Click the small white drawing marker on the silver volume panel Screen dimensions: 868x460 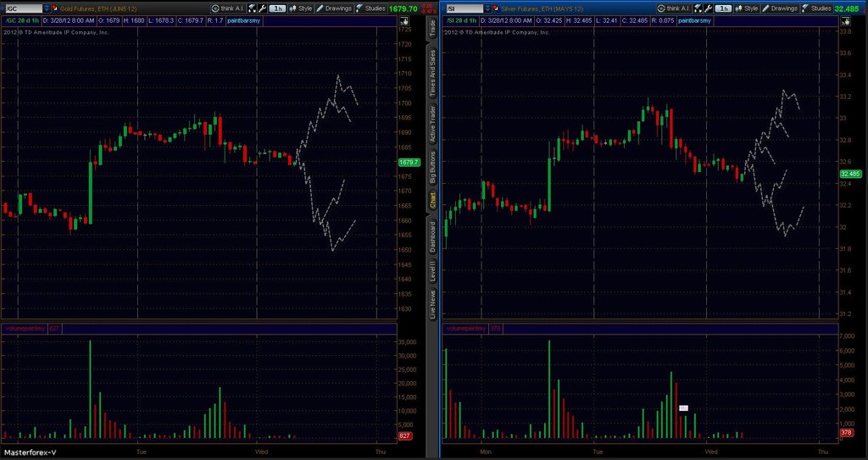click(x=684, y=408)
